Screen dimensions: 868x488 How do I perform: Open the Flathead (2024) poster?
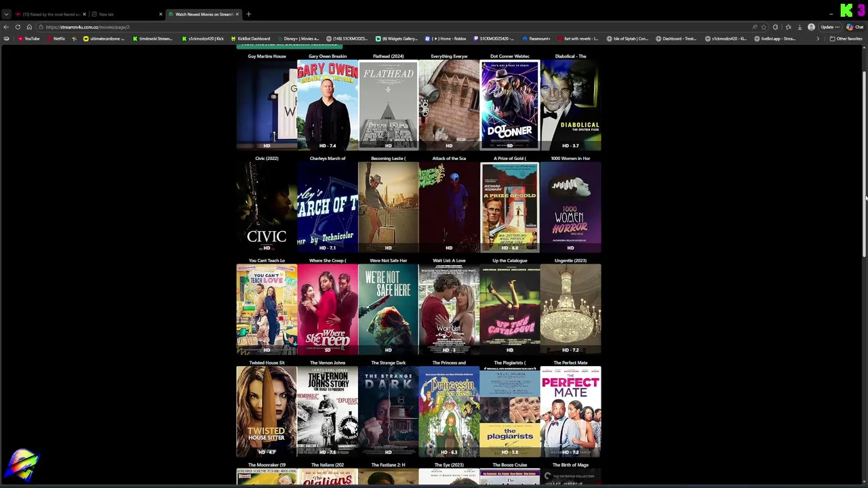click(x=388, y=105)
